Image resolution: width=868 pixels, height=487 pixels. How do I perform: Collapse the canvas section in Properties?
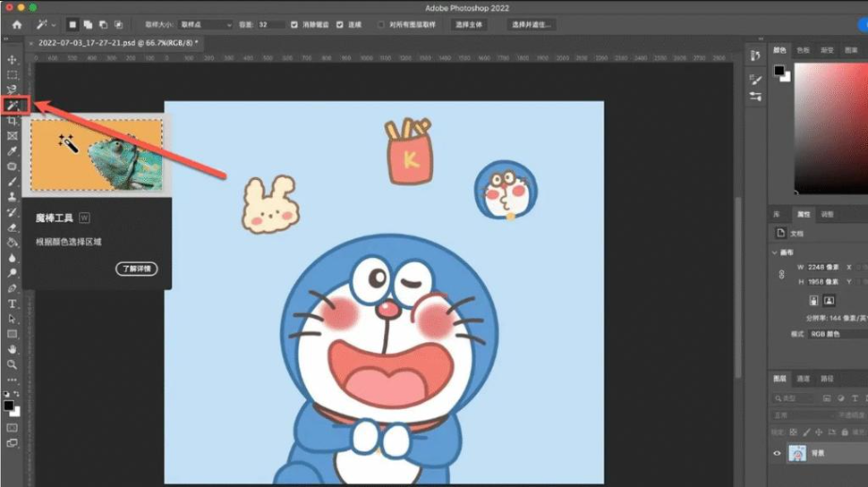coord(775,252)
